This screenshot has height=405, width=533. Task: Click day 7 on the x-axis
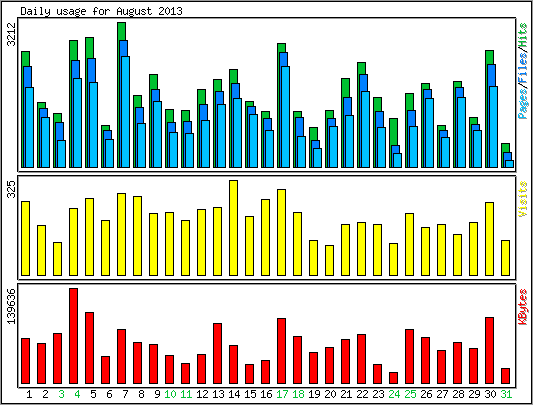[x=125, y=394]
